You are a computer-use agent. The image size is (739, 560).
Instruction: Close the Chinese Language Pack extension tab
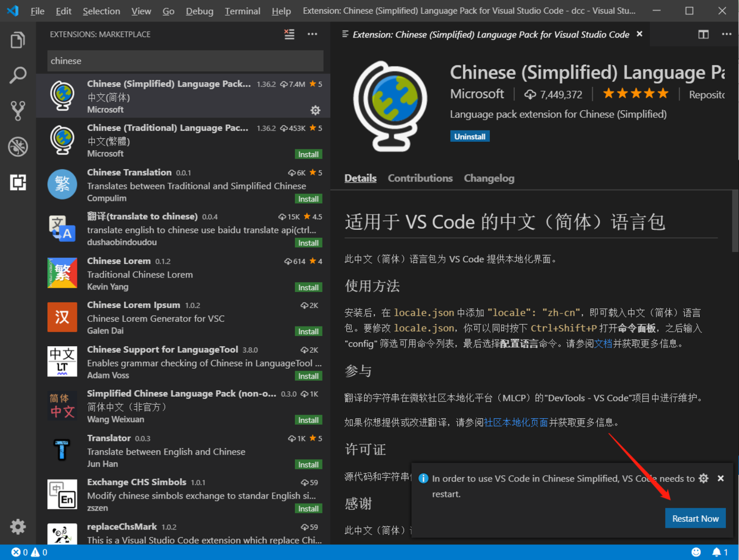pyautogui.click(x=639, y=35)
